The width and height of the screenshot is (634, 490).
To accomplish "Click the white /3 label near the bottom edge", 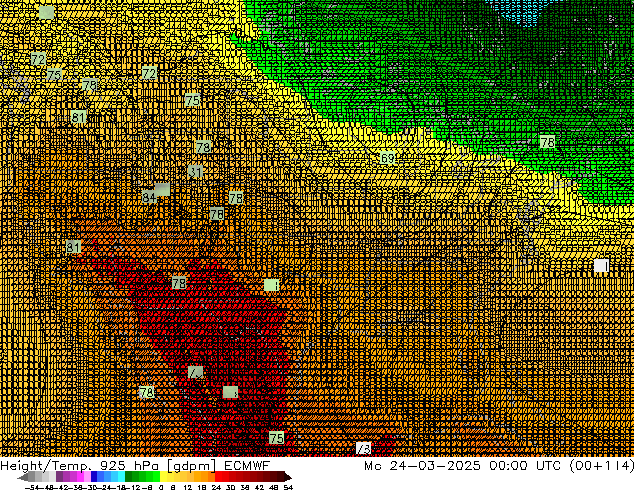I will coord(363,448).
